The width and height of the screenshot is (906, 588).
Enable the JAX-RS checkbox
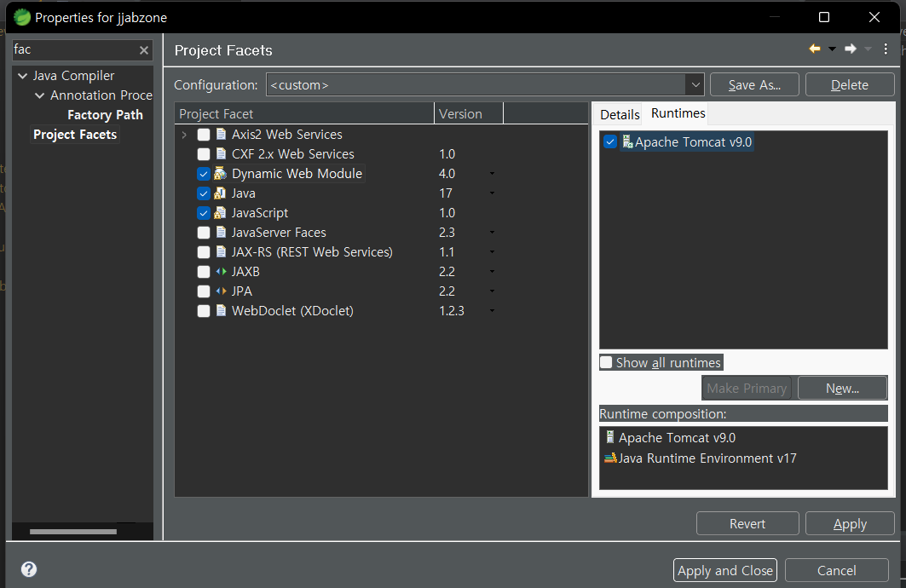click(x=204, y=252)
